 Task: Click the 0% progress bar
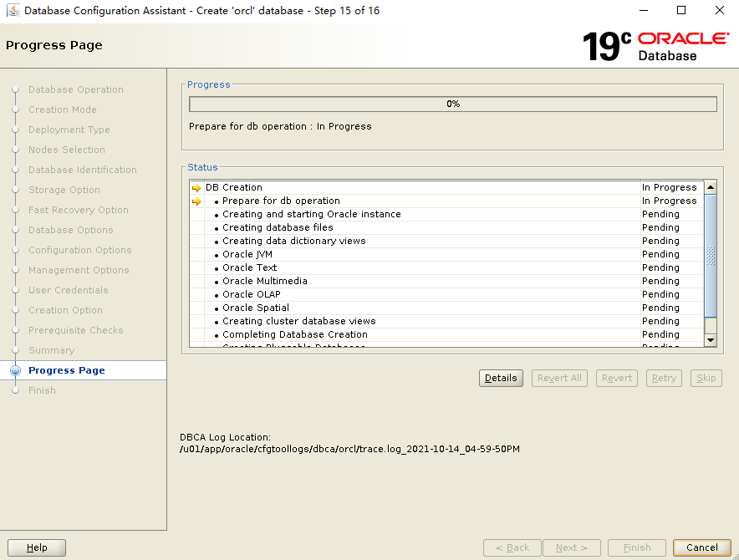click(452, 104)
